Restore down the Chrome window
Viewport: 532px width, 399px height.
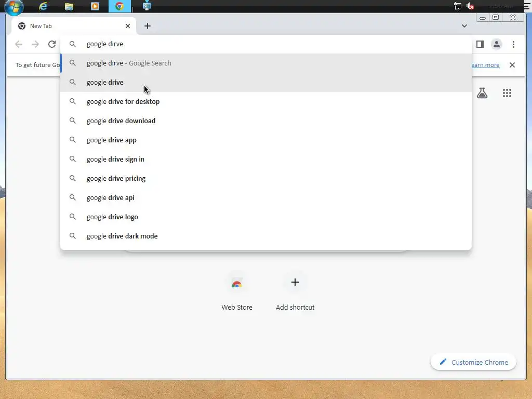click(x=496, y=17)
